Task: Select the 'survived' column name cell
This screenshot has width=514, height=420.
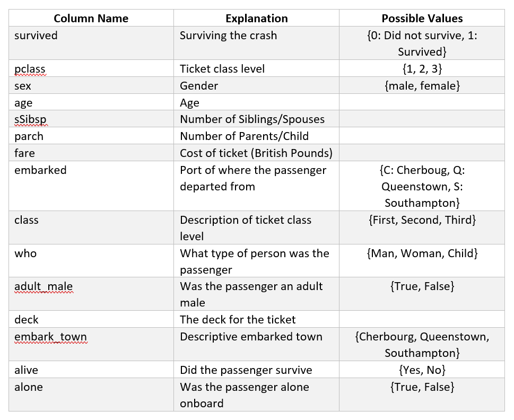Action: 36,36
